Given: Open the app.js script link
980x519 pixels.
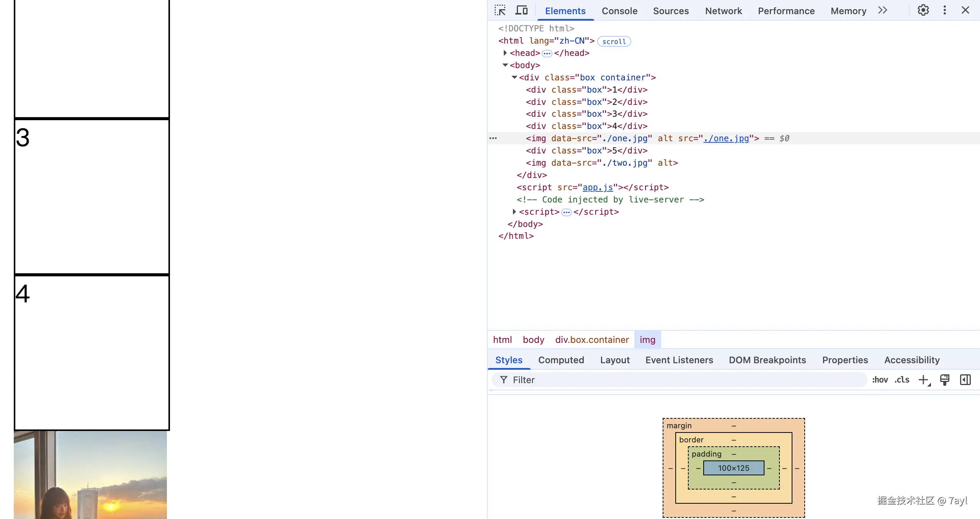Looking at the screenshot, I should pyautogui.click(x=597, y=187).
